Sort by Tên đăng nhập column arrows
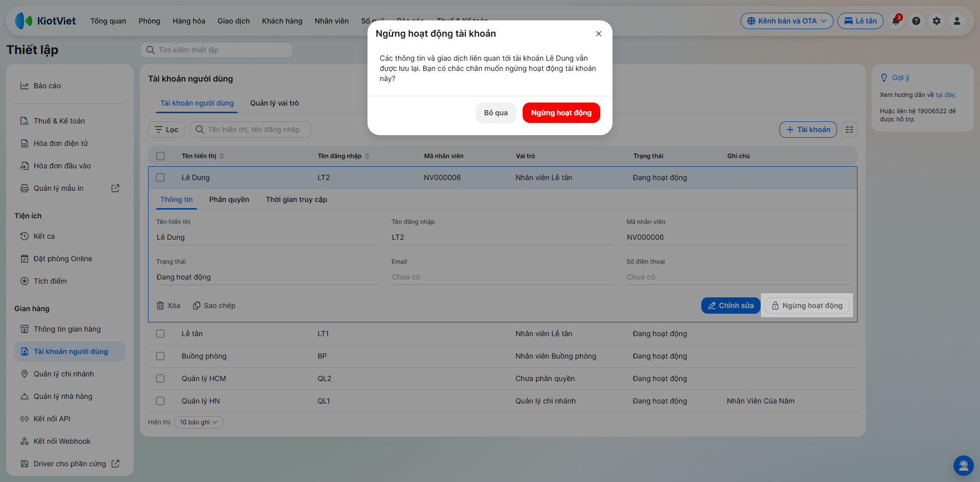 pos(367,156)
